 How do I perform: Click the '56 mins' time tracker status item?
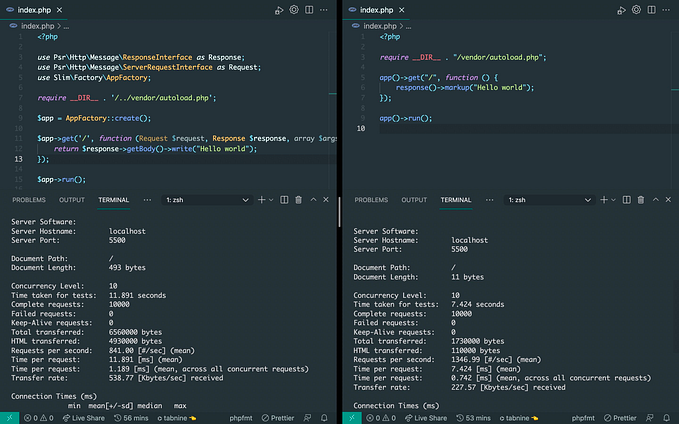pyautogui.click(x=131, y=418)
